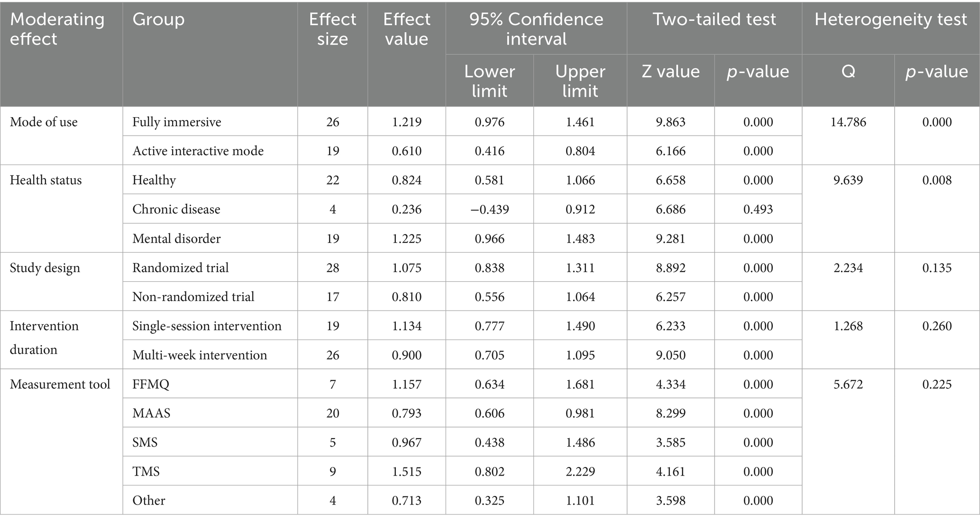
Task: Select the "95% Confidence interval" header cell
Action: (x=536, y=29)
